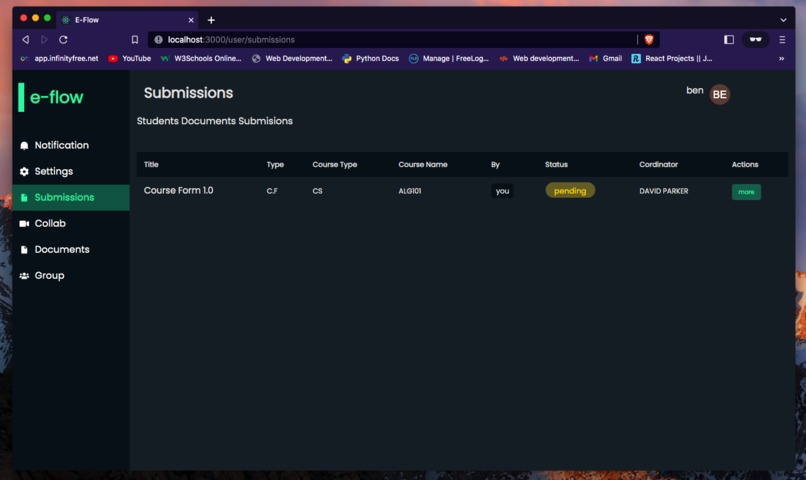Go back with browser back arrow

tap(25, 40)
